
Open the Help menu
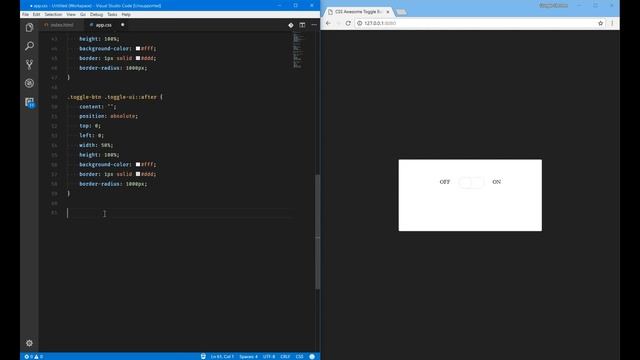click(x=126, y=14)
